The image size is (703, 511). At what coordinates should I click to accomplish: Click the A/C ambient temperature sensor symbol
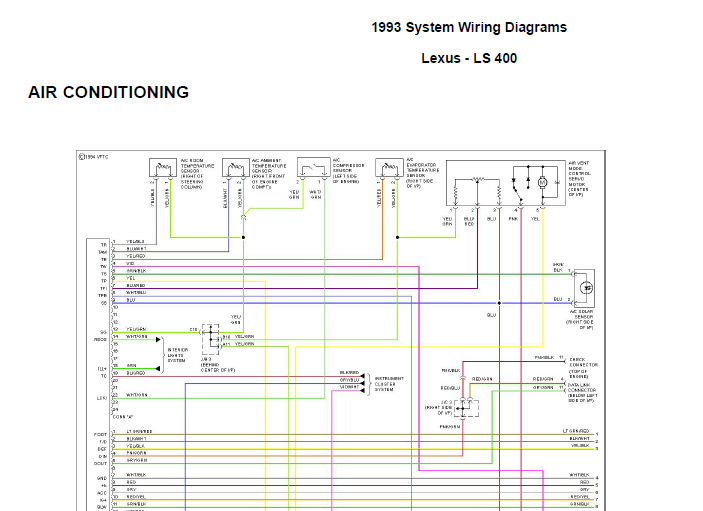tap(236, 168)
